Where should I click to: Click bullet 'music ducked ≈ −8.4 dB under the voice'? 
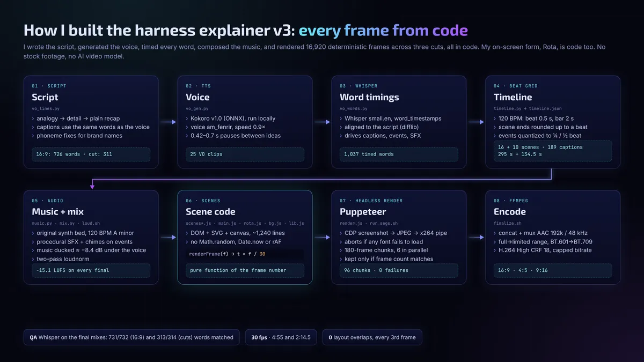89,250
